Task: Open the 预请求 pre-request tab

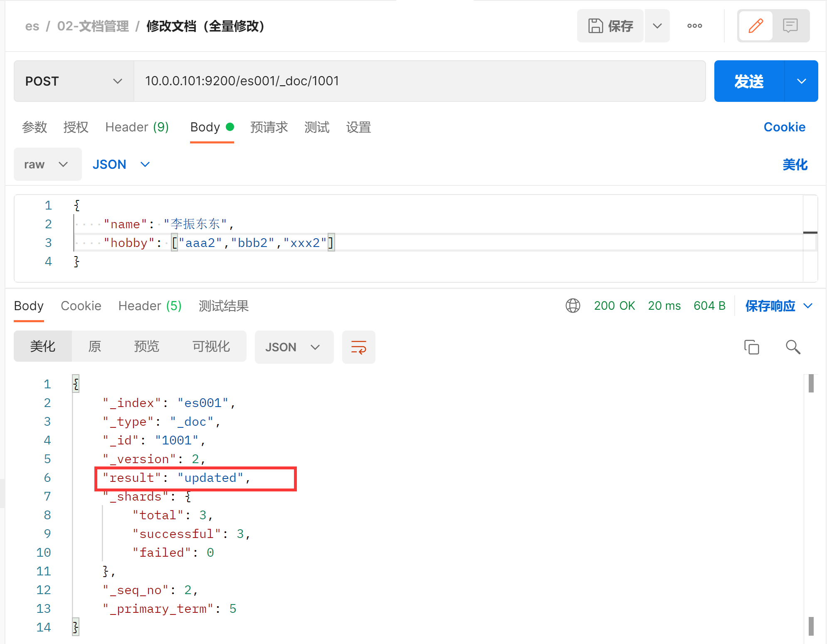Action: point(269,127)
